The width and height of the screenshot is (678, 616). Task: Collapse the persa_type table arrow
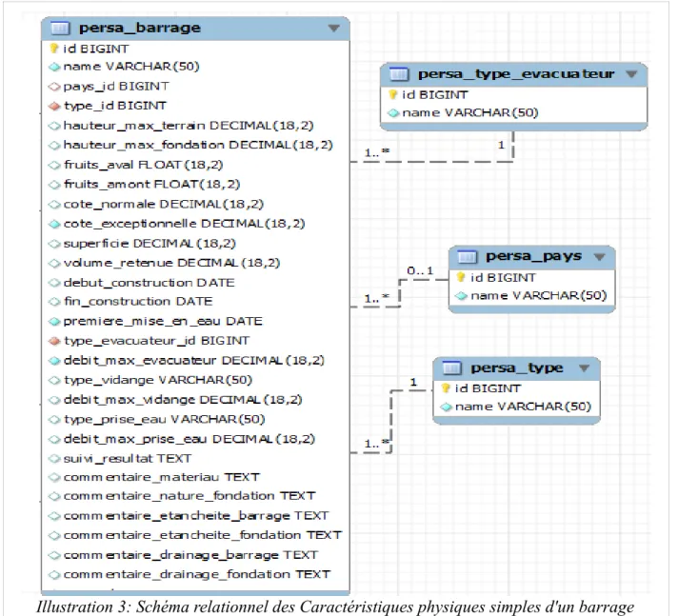tap(584, 368)
